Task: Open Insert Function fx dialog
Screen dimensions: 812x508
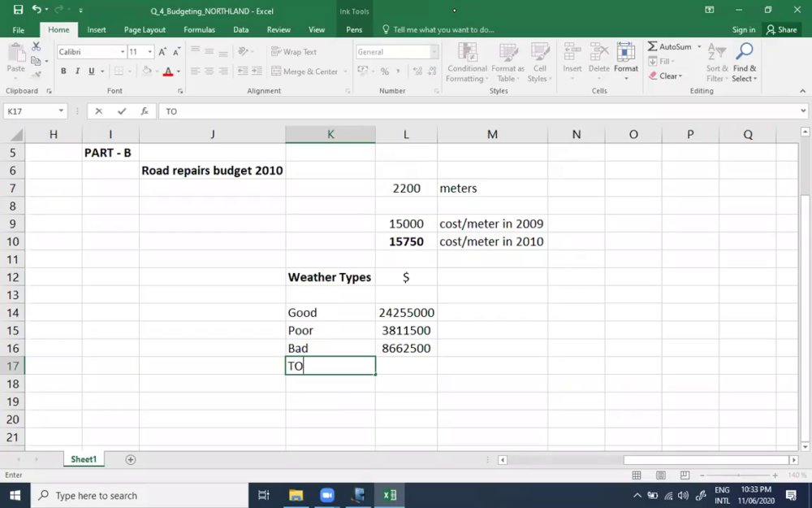Action: coord(145,111)
